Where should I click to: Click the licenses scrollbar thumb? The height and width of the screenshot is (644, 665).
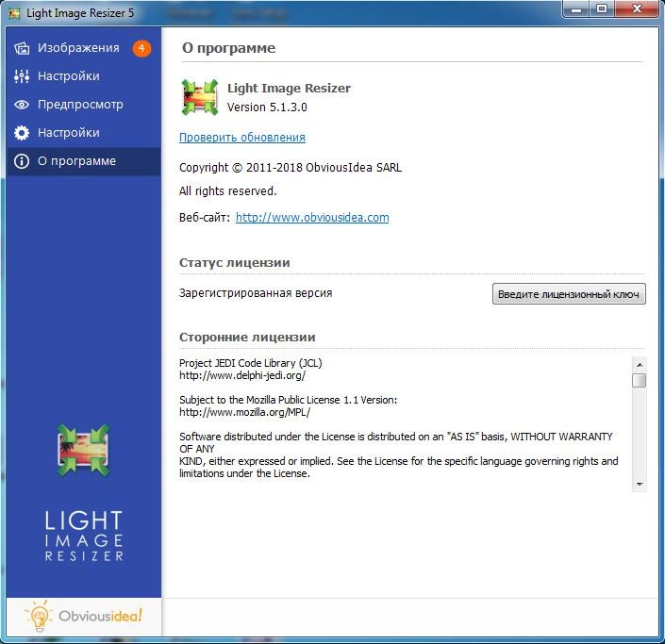(640, 380)
